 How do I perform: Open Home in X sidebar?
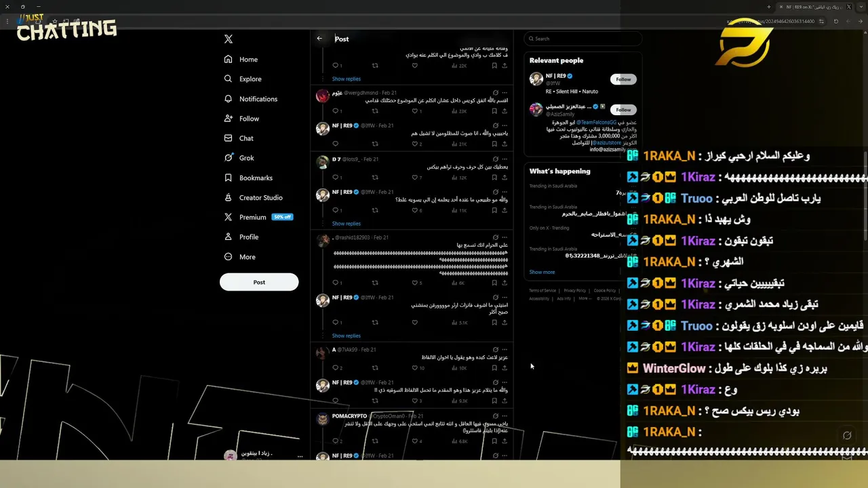tap(241, 59)
